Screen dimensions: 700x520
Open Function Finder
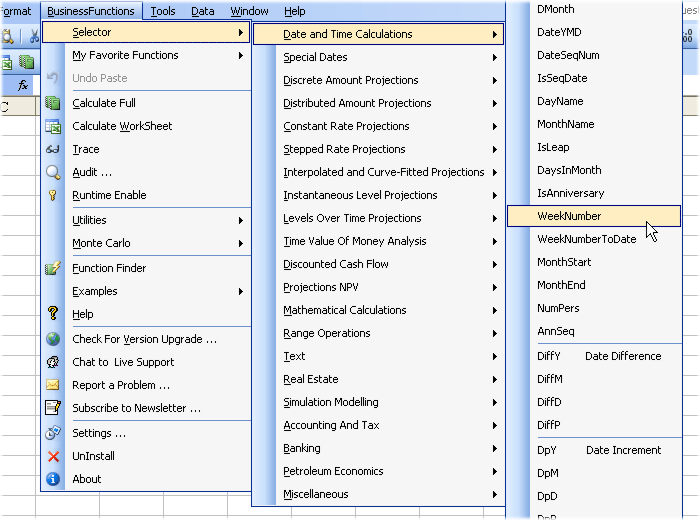click(146, 268)
